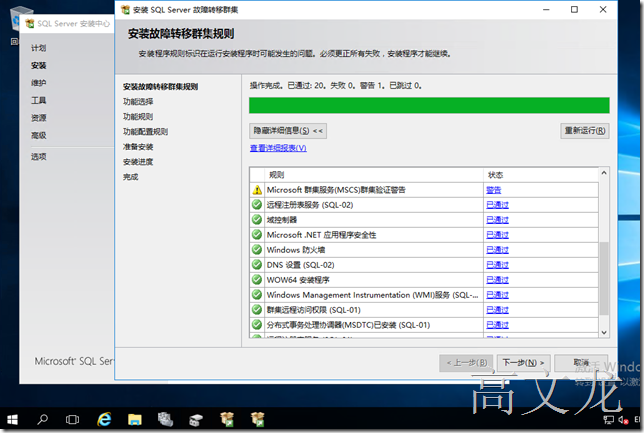The image size is (644, 433).
Task: Select the 完成 step in the wizard steps list
Action: click(x=131, y=177)
